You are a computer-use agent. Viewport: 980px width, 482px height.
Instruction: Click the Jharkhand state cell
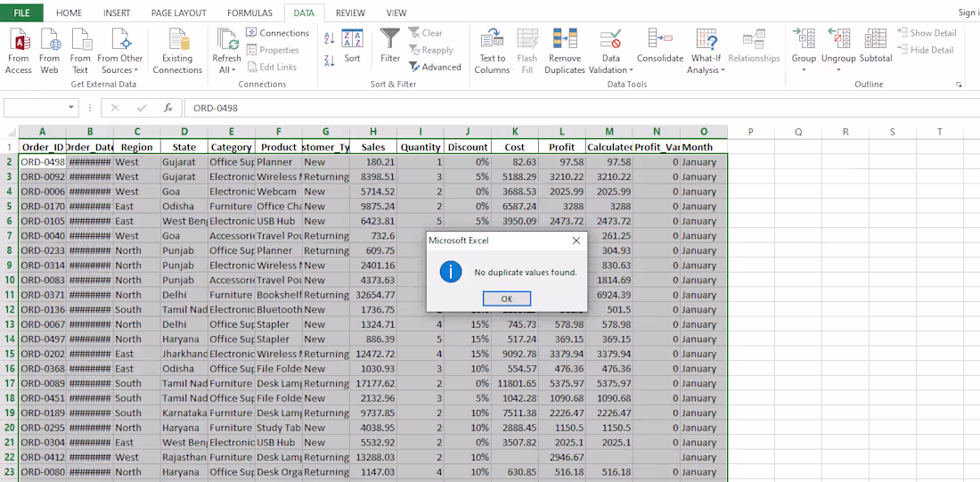184,354
